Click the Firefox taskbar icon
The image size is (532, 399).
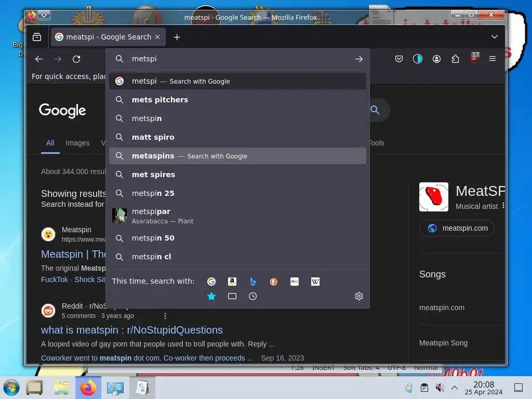pyautogui.click(x=88, y=388)
